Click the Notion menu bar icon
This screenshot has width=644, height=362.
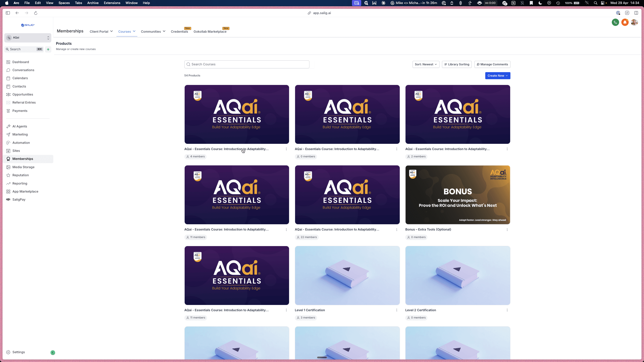pyautogui.click(x=513, y=3)
